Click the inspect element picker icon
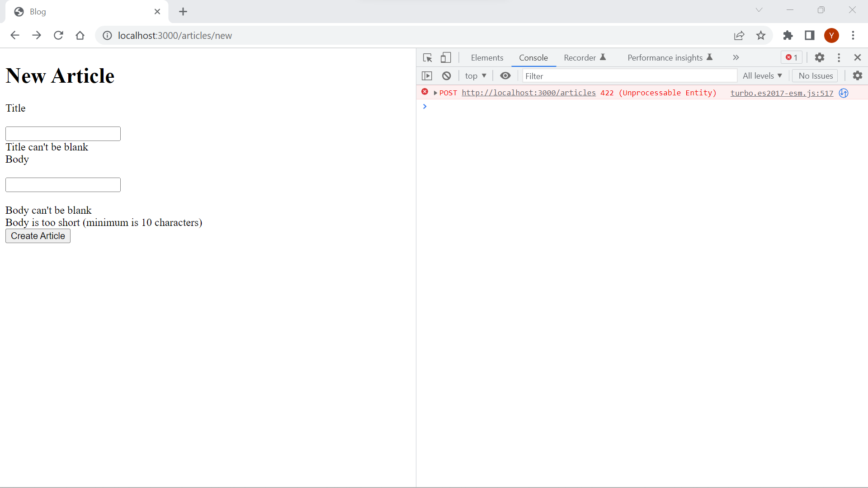868x488 pixels. coord(427,58)
